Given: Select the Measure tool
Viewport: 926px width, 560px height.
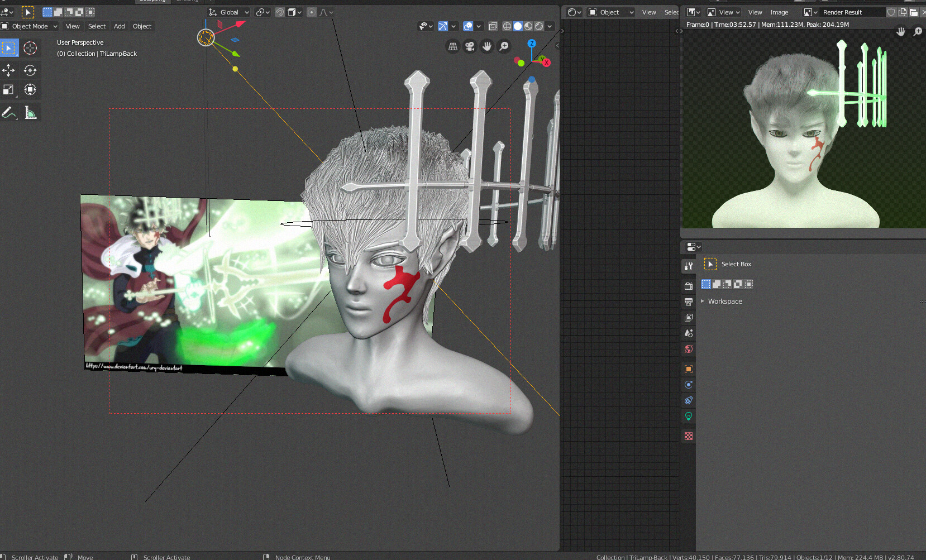Looking at the screenshot, I should (30, 113).
